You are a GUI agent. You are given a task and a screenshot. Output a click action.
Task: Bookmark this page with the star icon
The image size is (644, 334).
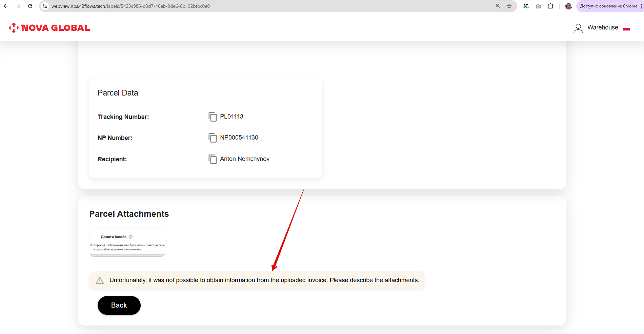(x=509, y=6)
